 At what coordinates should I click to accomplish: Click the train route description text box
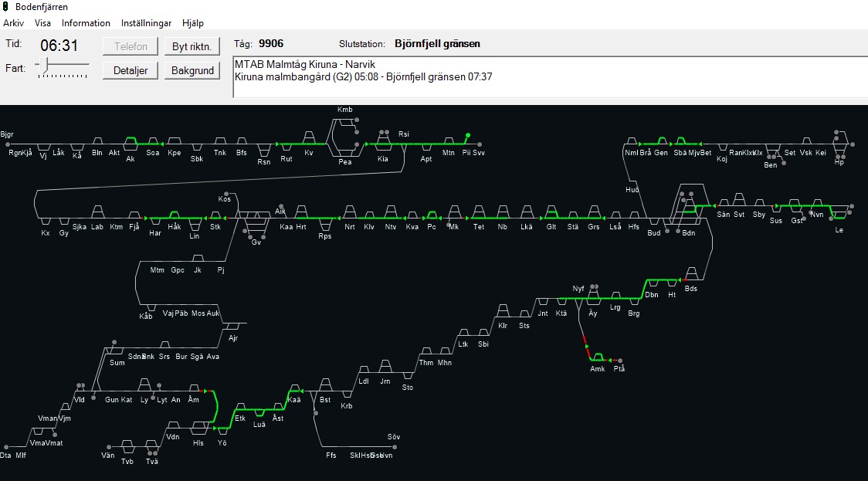tap(548, 77)
